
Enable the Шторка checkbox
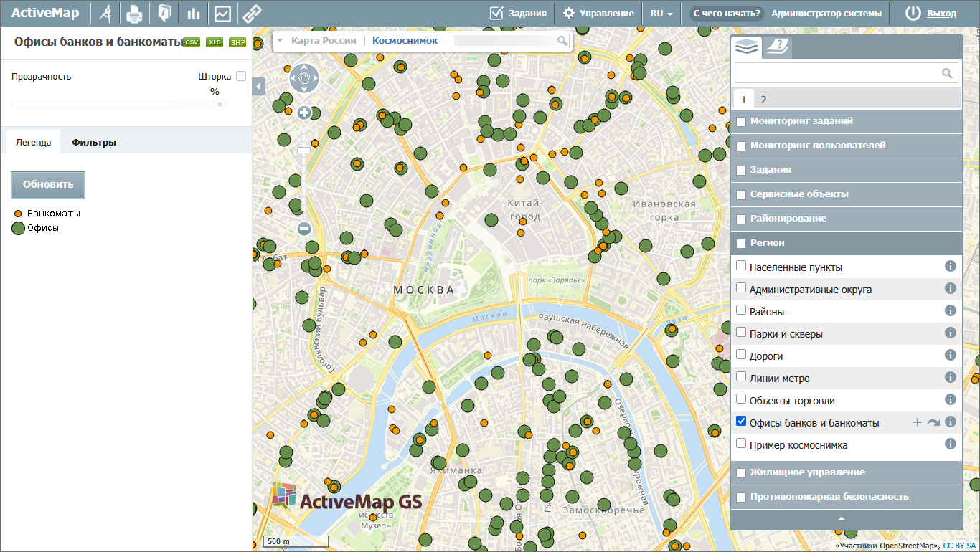tap(241, 76)
